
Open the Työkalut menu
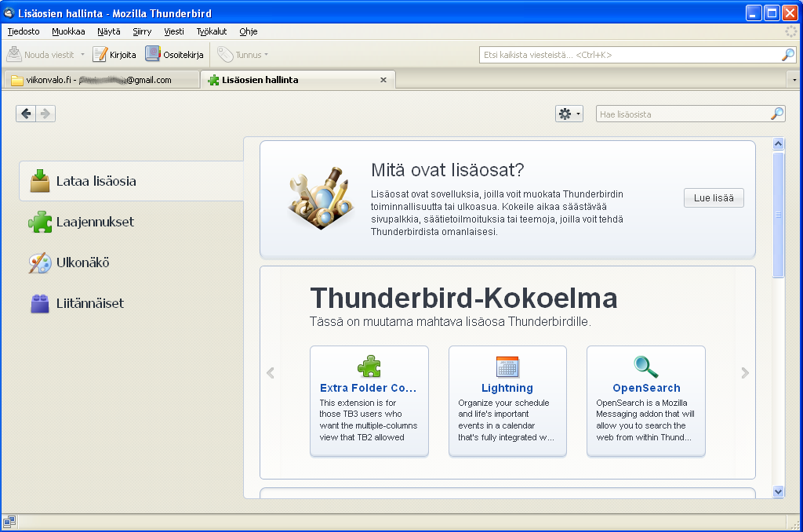[x=212, y=31]
